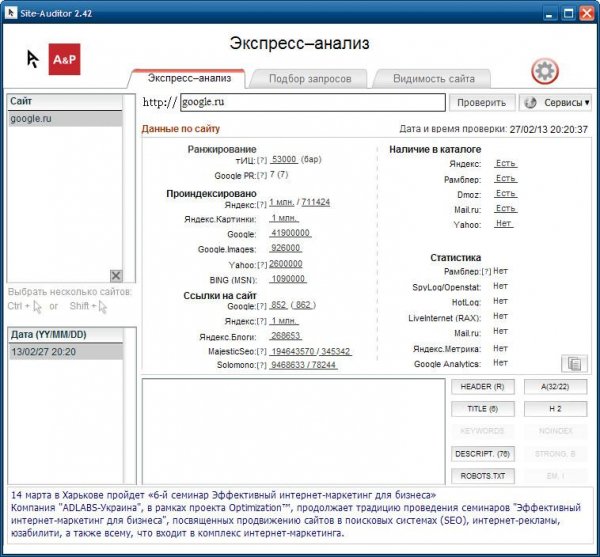Open the MajesticSeo 194643570 link

[x=293, y=351]
